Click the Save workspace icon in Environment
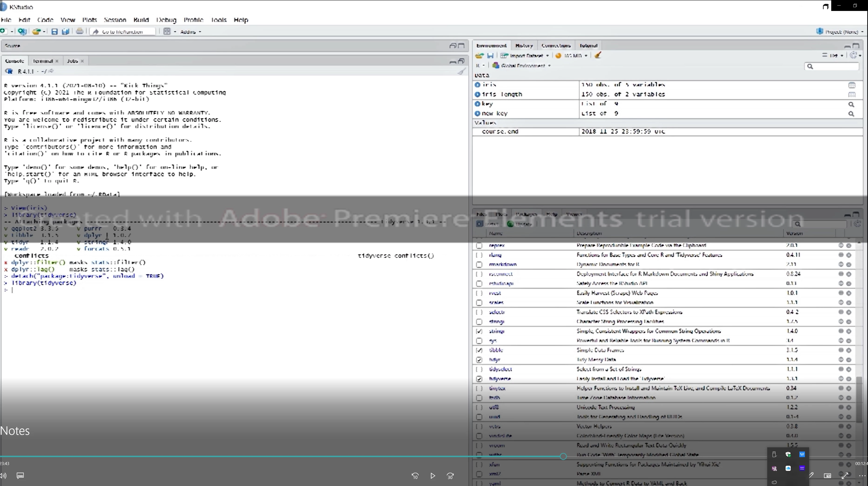 pos(490,56)
